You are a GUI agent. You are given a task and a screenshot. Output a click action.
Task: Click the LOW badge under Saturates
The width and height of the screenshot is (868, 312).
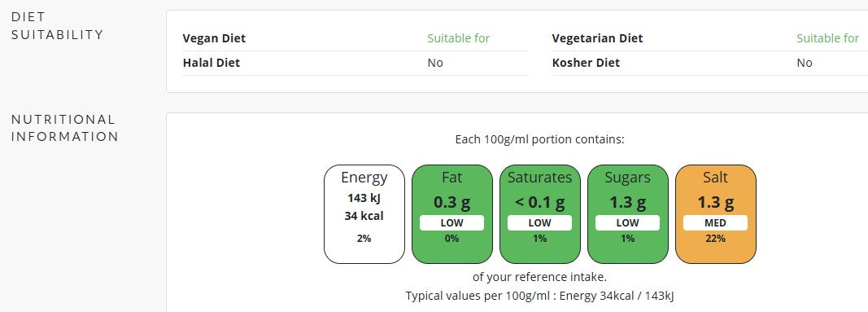pyautogui.click(x=539, y=222)
